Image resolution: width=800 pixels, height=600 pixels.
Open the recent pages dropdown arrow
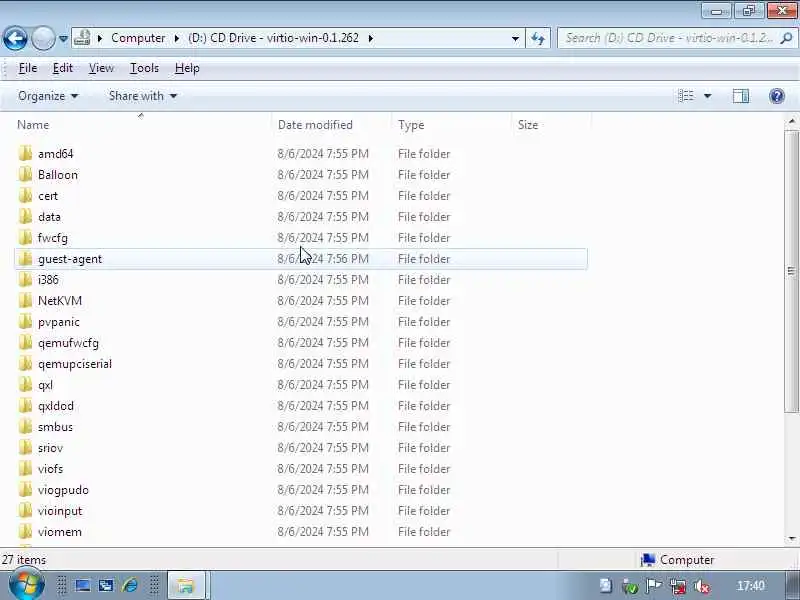point(63,39)
